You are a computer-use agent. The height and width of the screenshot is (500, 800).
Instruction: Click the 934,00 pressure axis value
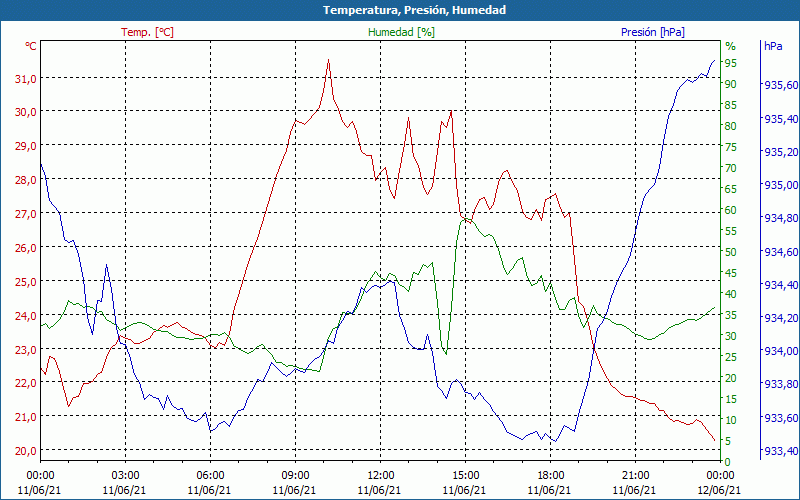(781, 352)
